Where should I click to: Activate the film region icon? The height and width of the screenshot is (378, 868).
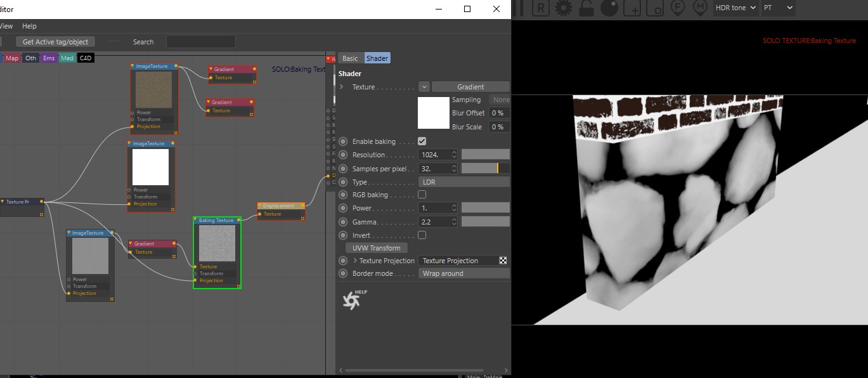click(x=656, y=8)
